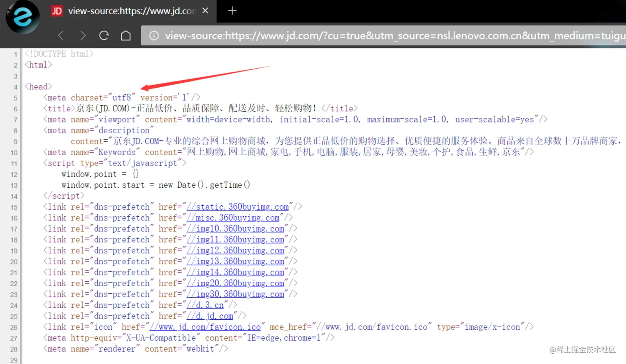Click the meta name="viewport" line

coord(295,120)
